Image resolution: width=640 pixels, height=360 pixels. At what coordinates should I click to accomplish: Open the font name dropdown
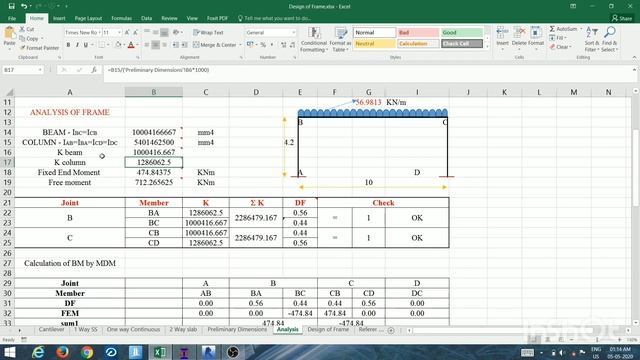[99, 32]
